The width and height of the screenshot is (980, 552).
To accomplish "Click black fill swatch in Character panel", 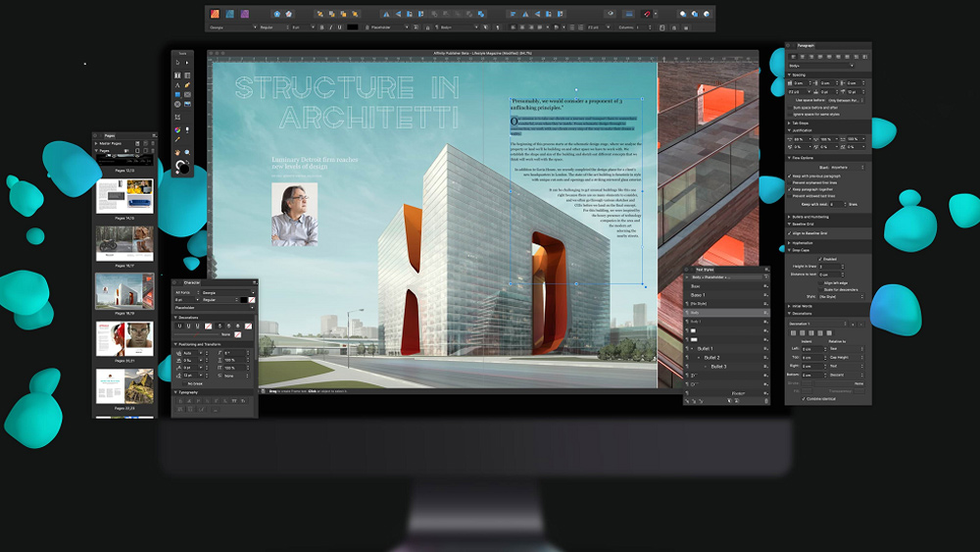I will 244,300.
